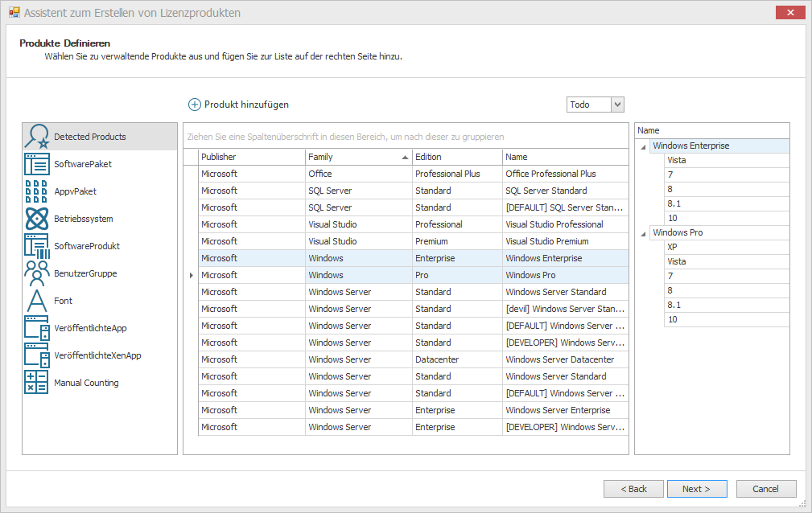
Task: Click the Back button
Action: pyautogui.click(x=633, y=489)
